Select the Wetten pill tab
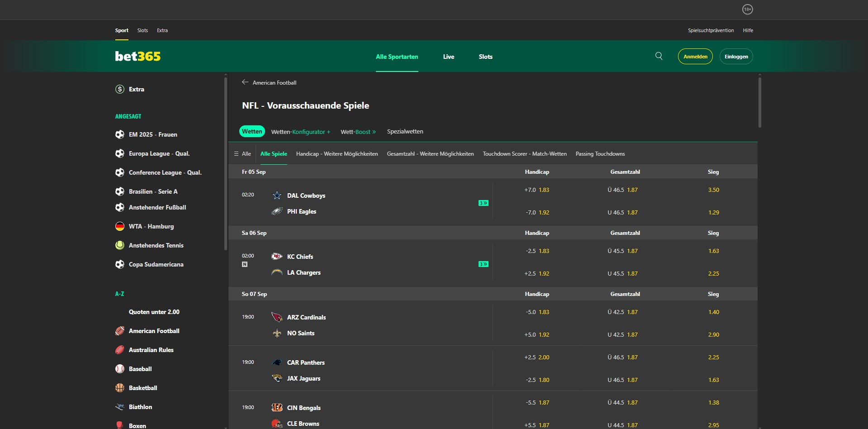 coord(252,131)
